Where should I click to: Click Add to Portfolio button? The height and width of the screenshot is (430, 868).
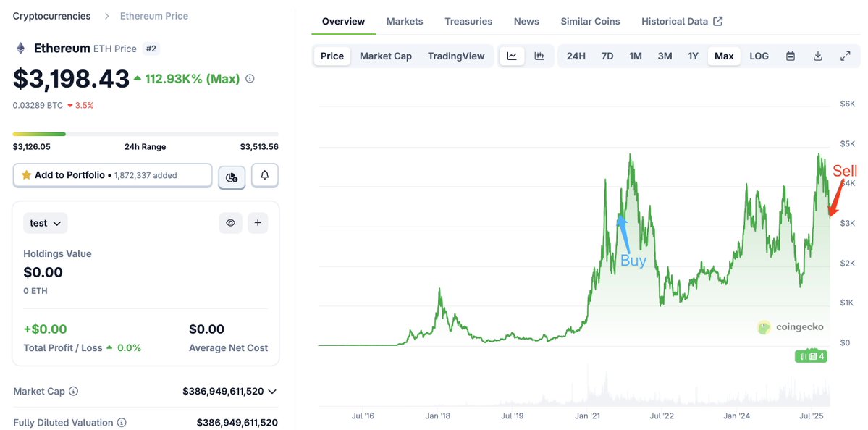[112, 175]
